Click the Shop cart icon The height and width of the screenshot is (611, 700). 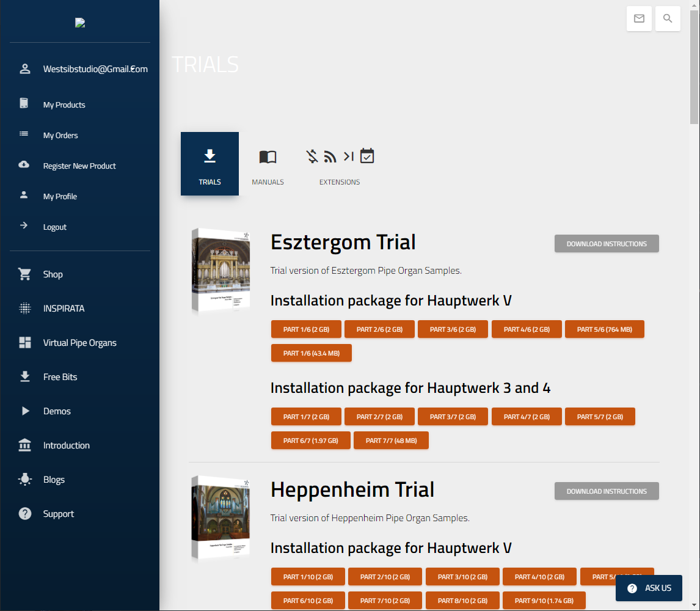pos(25,274)
